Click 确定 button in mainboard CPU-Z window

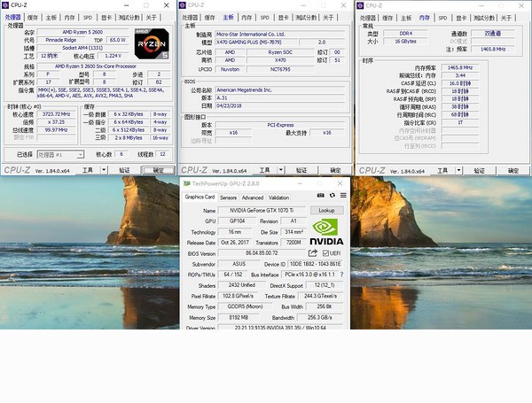click(335, 170)
